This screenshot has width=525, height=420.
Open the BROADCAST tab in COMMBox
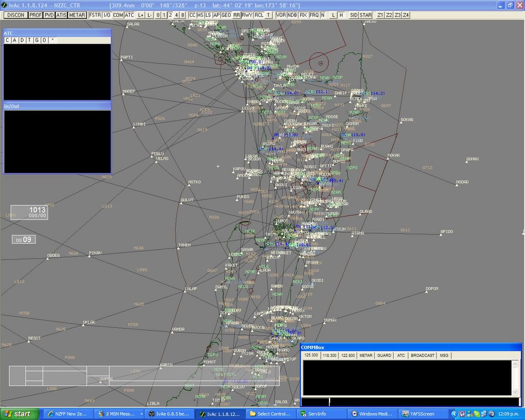pos(422,355)
